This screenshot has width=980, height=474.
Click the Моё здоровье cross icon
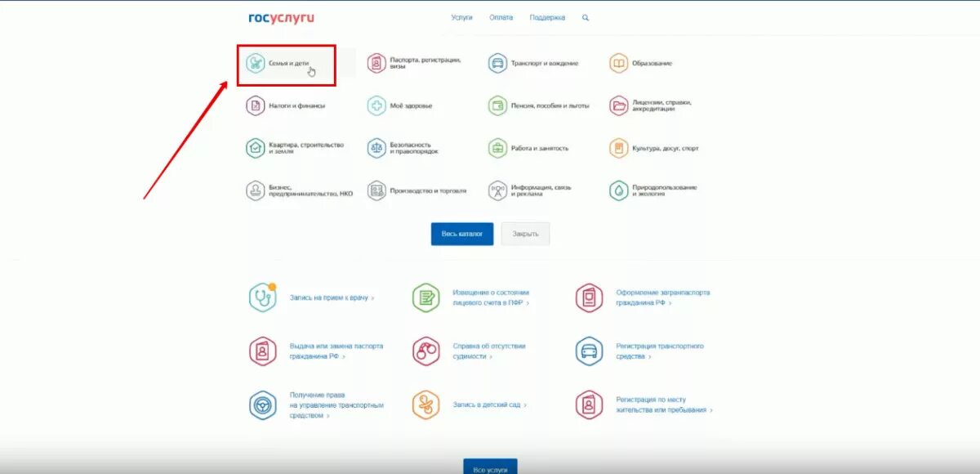click(376, 105)
